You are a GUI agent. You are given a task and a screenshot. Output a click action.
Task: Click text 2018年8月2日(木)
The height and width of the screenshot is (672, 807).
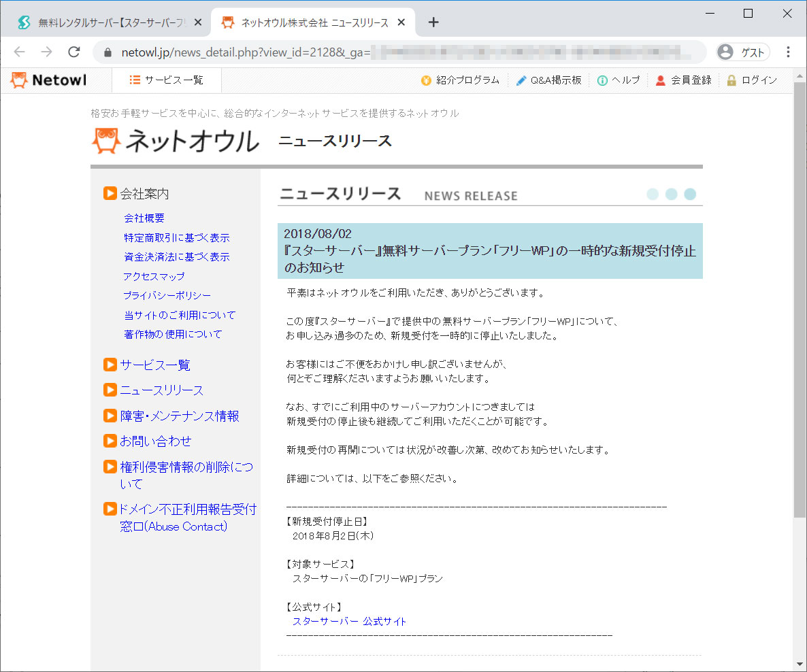[x=333, y=536]
